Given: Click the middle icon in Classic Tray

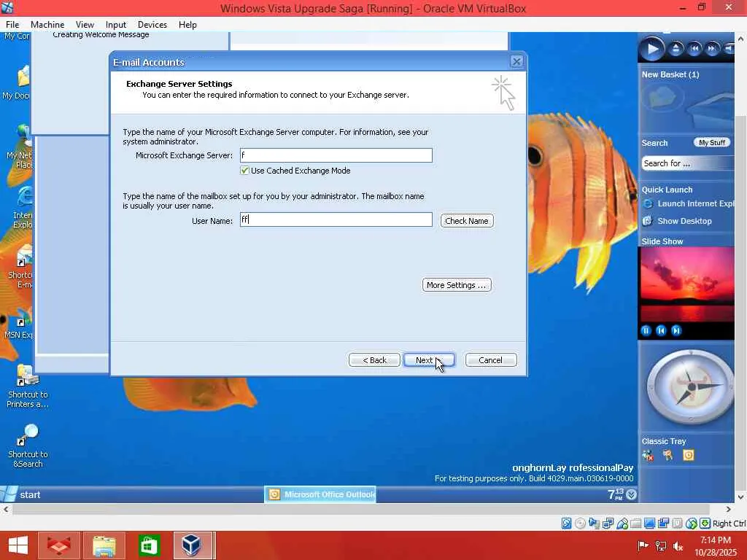Looking at the screenshot, I should pos(668,456).
